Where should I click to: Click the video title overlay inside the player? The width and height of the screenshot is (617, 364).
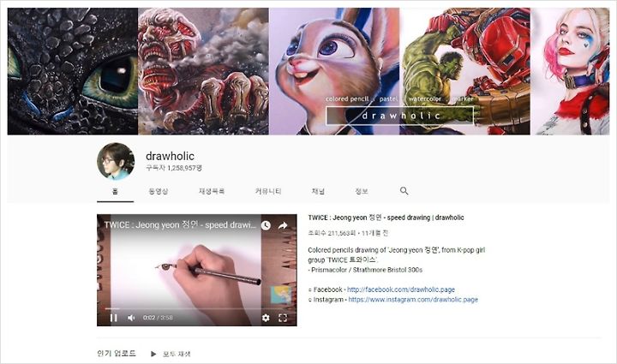coord(180,225)
